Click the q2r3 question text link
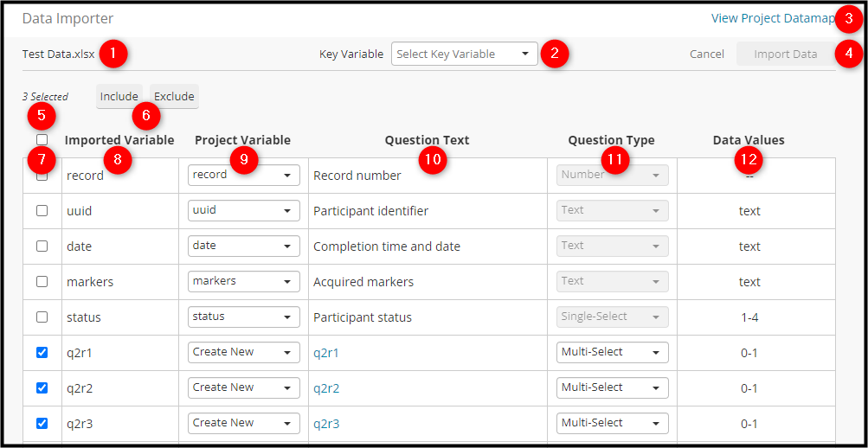The height and width of the screenshot is (448, 868). click(x=326, y=424)
